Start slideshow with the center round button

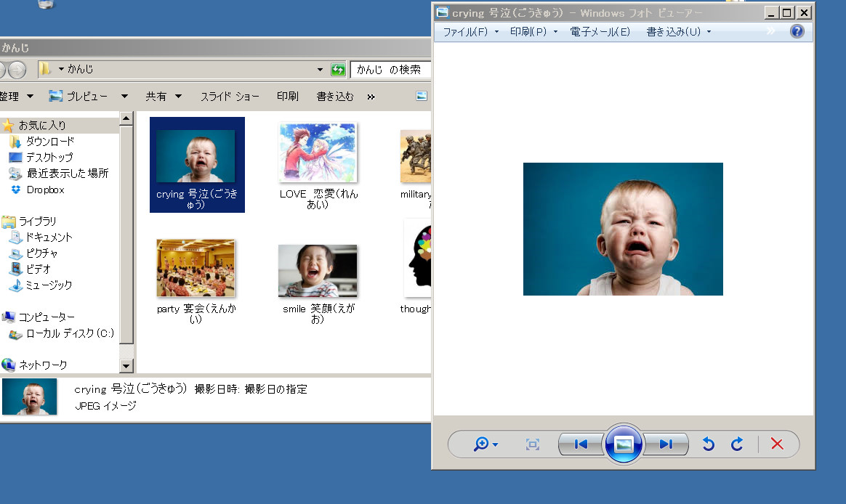[x=624, y=444]
